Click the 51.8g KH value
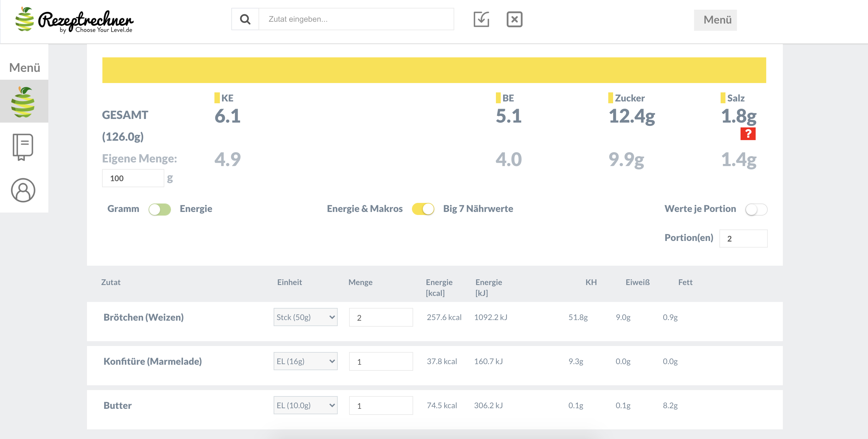 (578, 317)
